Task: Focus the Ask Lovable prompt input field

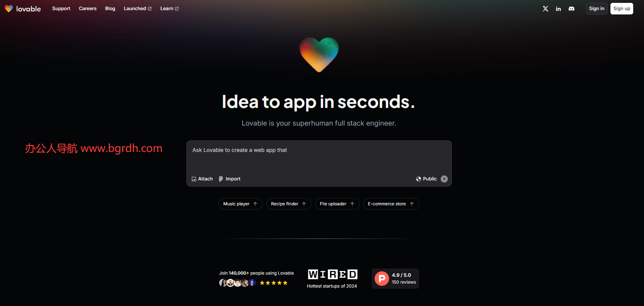Action: (319, 157)
